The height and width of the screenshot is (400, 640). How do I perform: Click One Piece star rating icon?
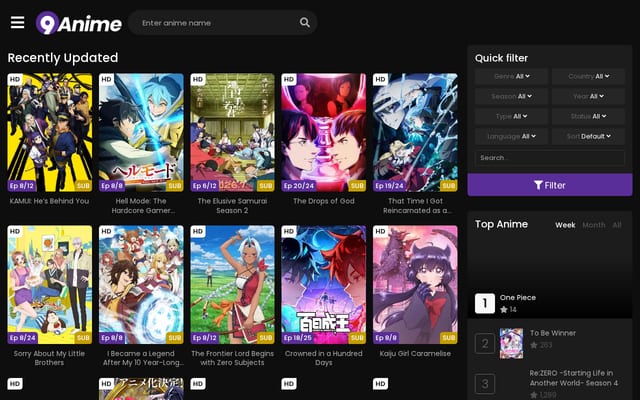503,309
